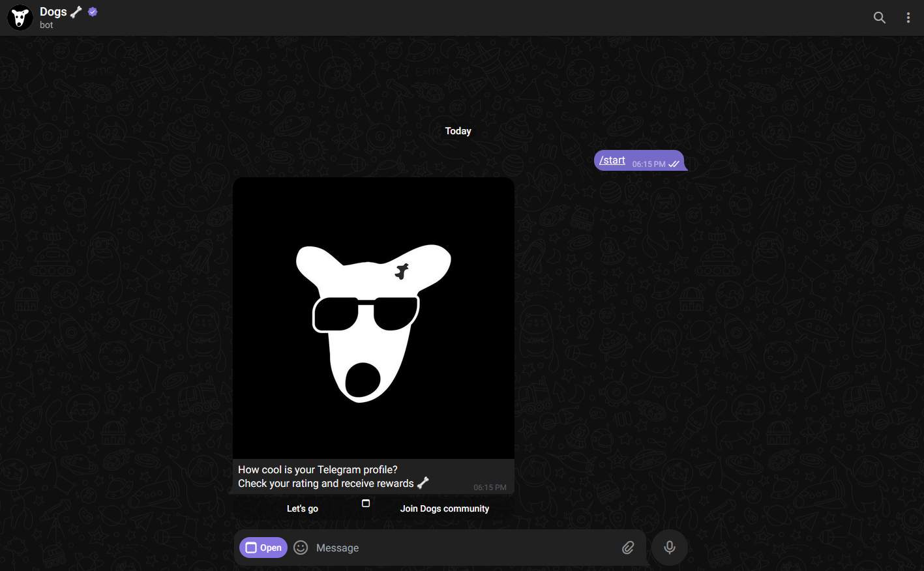Click the verified badge next to Dogs
Image resolution: width=924 pixels, height=571 pixels.
coord(93,12)
